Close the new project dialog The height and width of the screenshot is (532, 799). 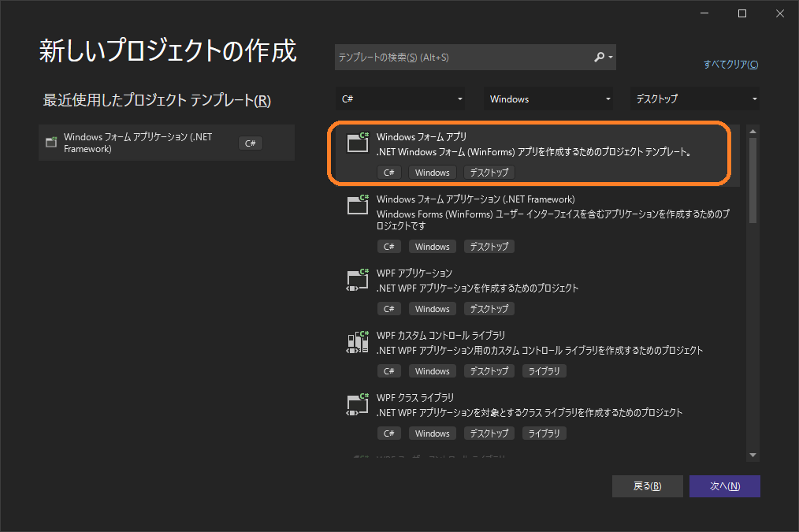tap(779, 13)
